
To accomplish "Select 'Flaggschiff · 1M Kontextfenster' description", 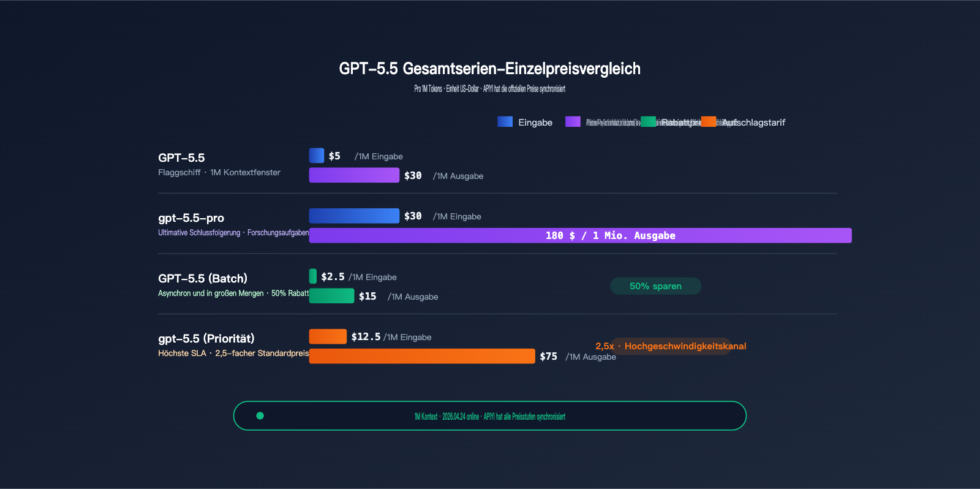I will click(x=219, y=173).
